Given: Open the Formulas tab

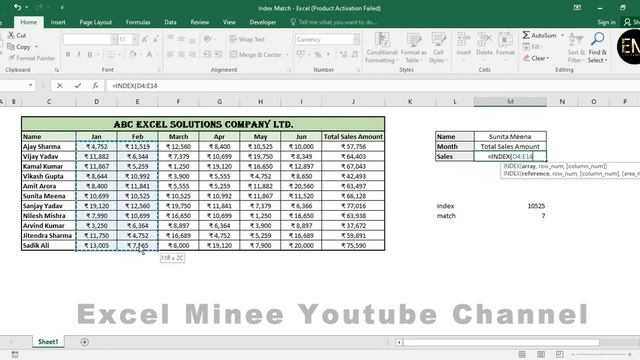Looking at the screenshot, I should pyautogui.click(x=138, y=22).
